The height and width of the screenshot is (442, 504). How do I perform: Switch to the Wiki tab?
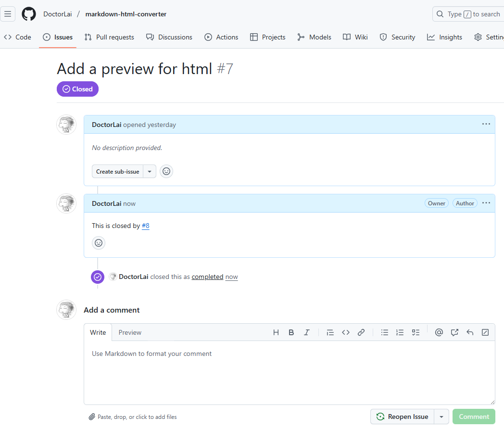point(355,38)
